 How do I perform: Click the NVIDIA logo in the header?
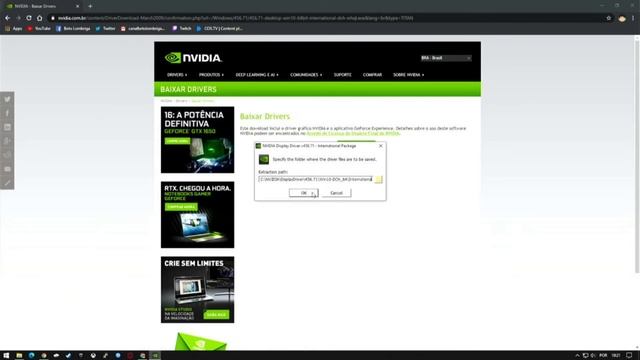pyautogui.click(x=193, y=58)
